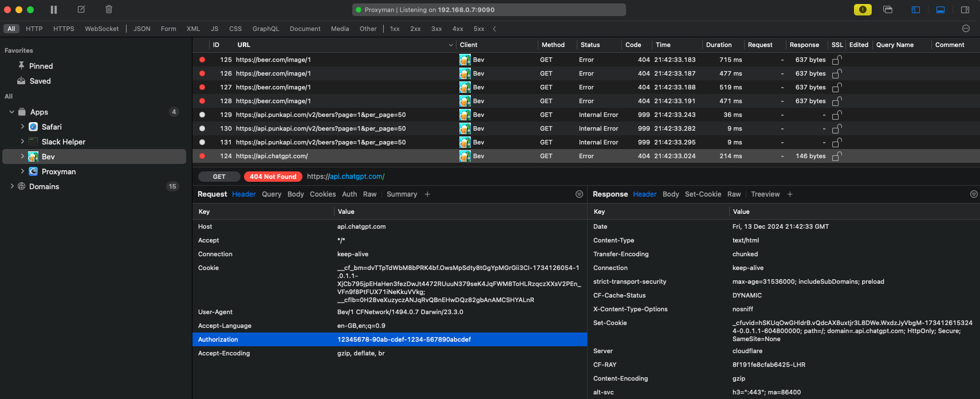Image resolution: width=980 pixels, height=399 pixels.
Task: Open the window list icon in toolbar
Action: 888,10
